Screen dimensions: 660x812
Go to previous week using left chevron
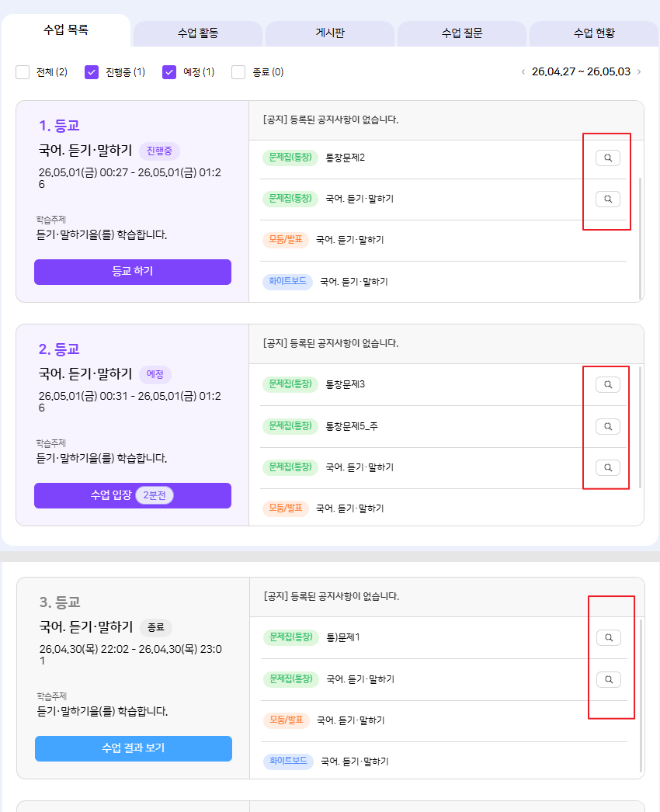tap(523, 72)
